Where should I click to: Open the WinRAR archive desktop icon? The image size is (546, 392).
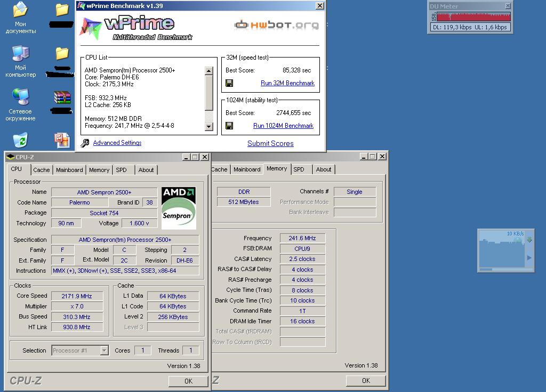coord(62,97)
